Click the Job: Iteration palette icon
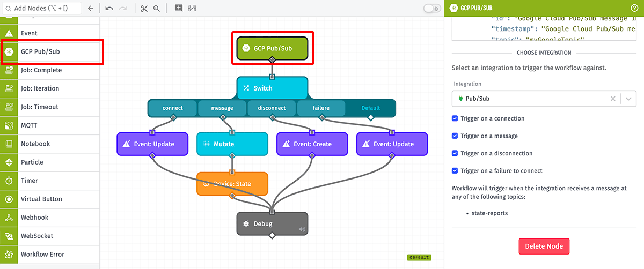This screenshot has height=269, width=644. pyautogui.click(x=9, y=88)
